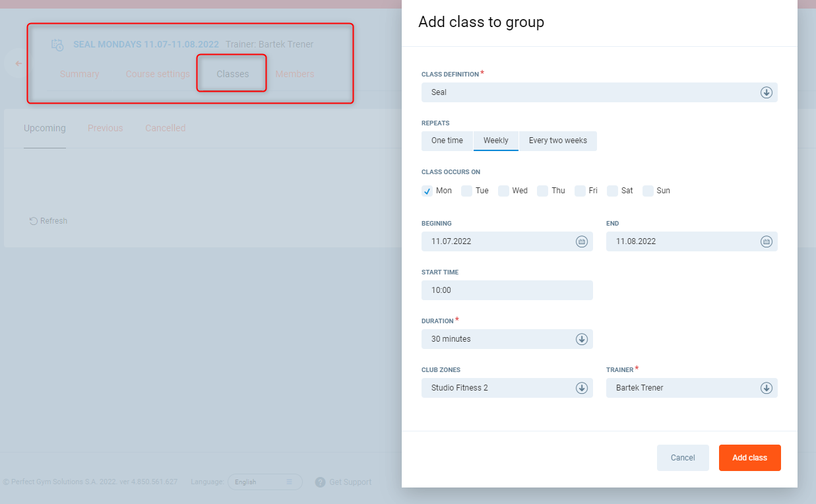Click the Get Support help icon

320,482
